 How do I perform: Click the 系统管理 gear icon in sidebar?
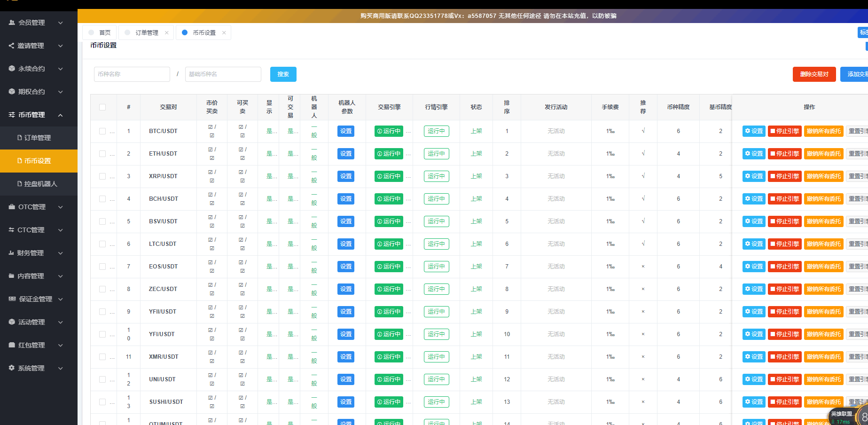[x=12, y=368]
